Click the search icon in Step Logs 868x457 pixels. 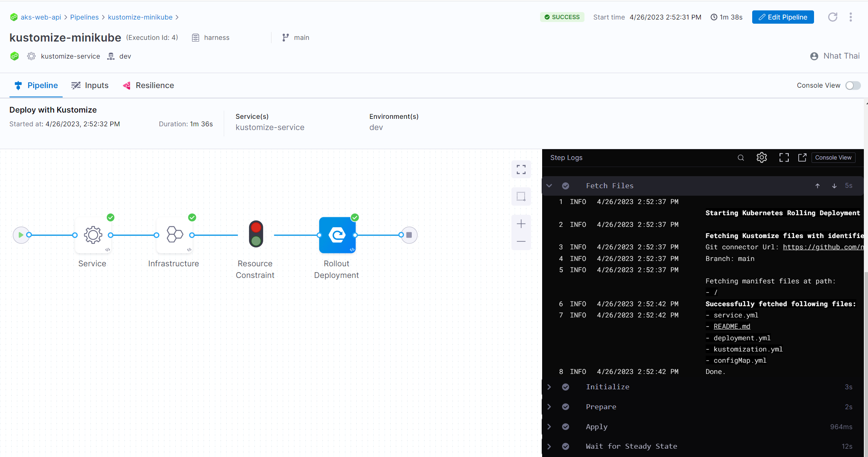(x=741, y=157)
